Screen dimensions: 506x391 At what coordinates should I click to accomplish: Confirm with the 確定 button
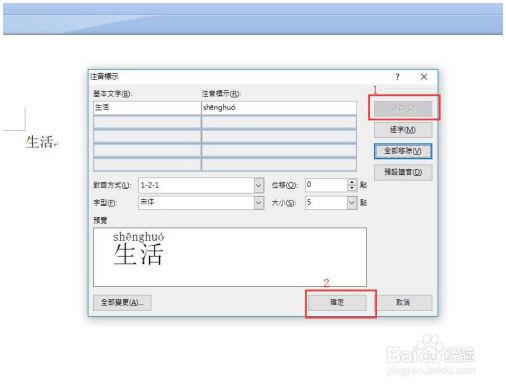(337, 303)
